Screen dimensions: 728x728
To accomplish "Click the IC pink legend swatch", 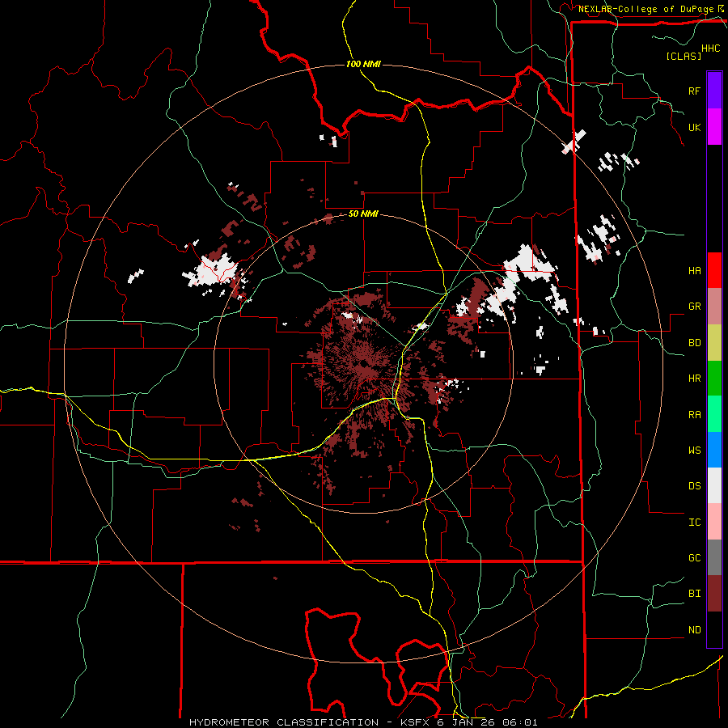I will pos(714,522).
